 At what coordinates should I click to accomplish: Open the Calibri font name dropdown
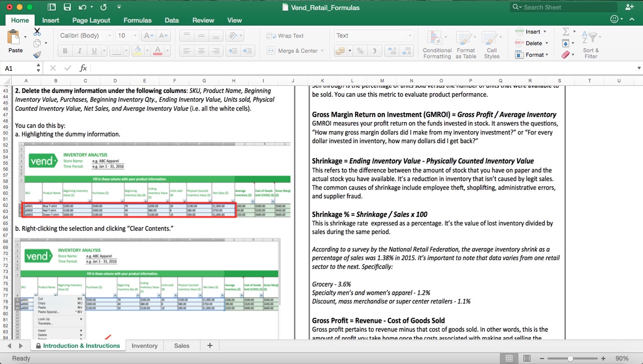[109, 36]
